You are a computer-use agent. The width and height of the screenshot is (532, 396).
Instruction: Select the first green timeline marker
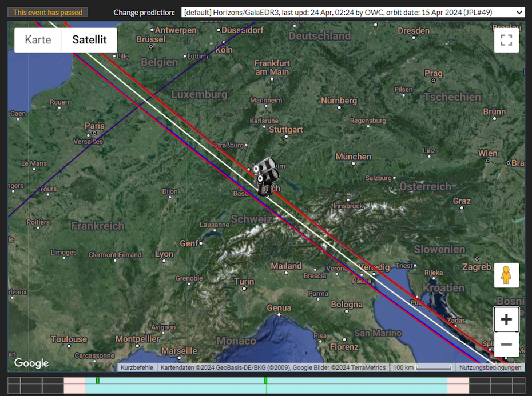98,381
